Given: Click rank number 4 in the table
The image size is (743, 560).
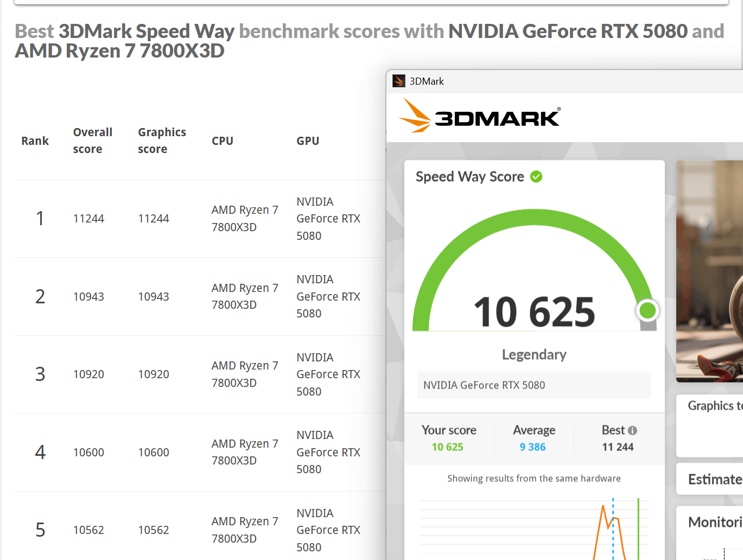Looking at the screenshot, I should coord(40,452).
